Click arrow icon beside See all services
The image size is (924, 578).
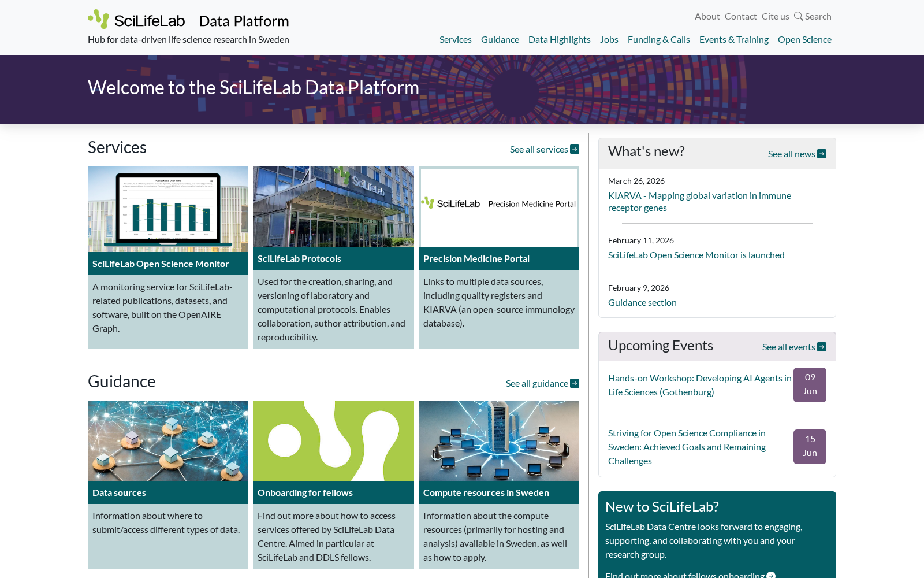[575, 149]
